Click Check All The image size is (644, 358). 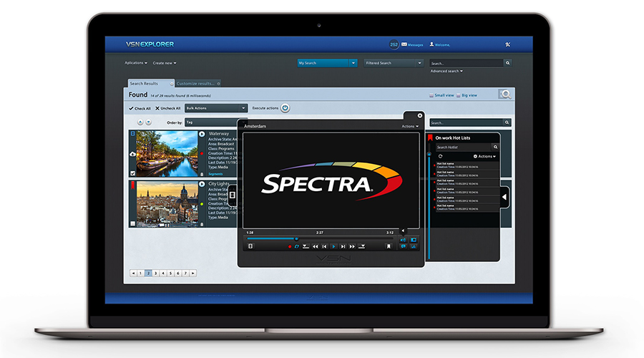coord(140,109)
